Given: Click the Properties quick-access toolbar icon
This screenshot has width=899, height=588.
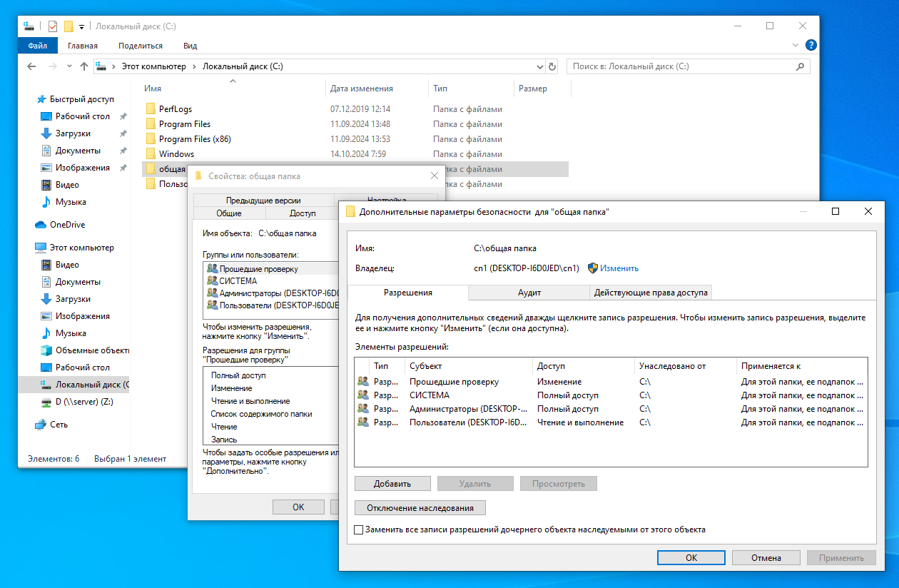Looking at the screenshot, I should pos(53,26).
